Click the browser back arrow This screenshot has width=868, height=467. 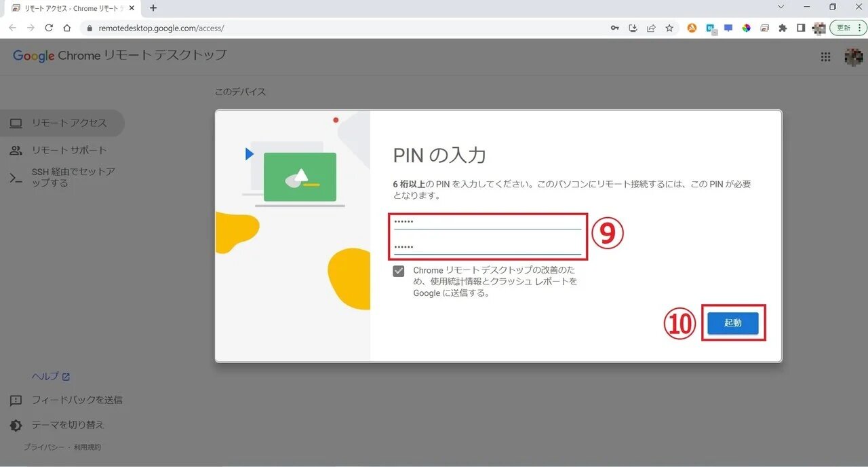point(12,28)
